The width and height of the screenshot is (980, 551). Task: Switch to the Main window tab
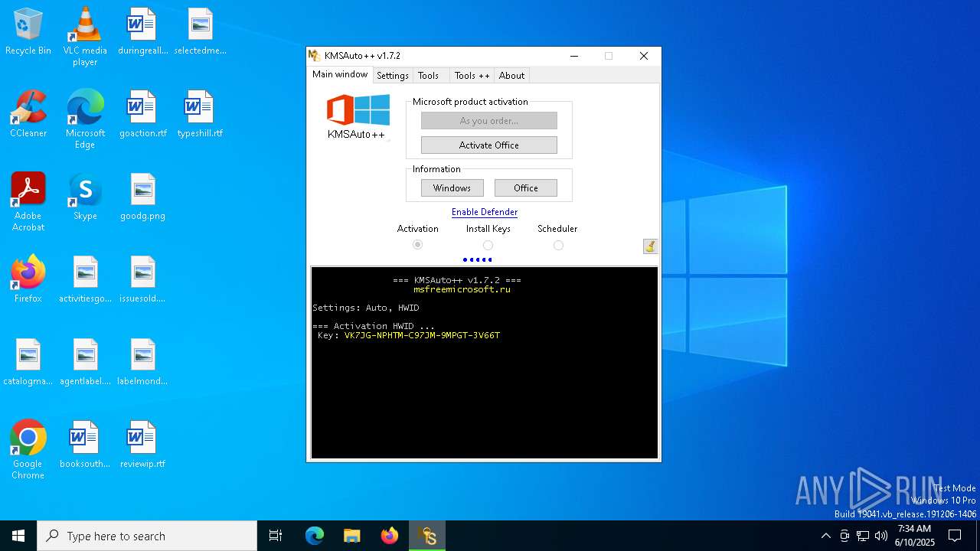tap(340, 74)
